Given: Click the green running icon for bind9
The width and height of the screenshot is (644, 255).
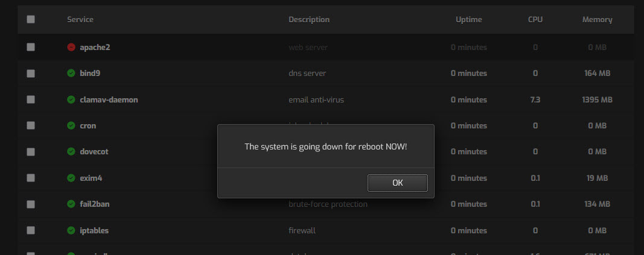Looking at the screenshot, I should point(71,74).
